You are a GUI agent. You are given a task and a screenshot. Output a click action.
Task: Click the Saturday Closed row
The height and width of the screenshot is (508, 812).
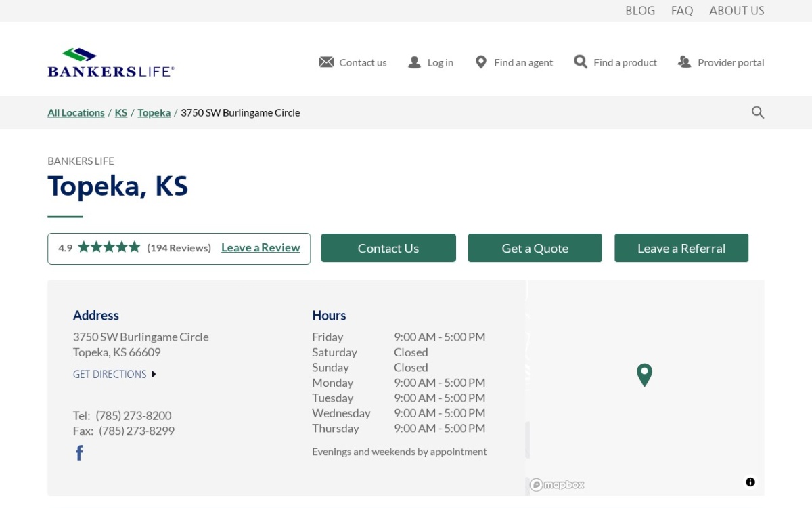[370, 352]
